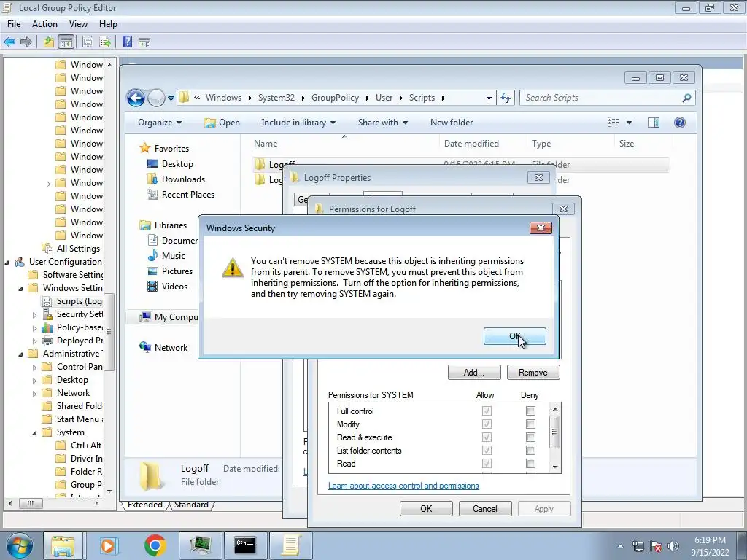Click the Forward arrow in Group Policy toolbar
Viewport: 747px width, 560px height.
(x=26, y=42)
